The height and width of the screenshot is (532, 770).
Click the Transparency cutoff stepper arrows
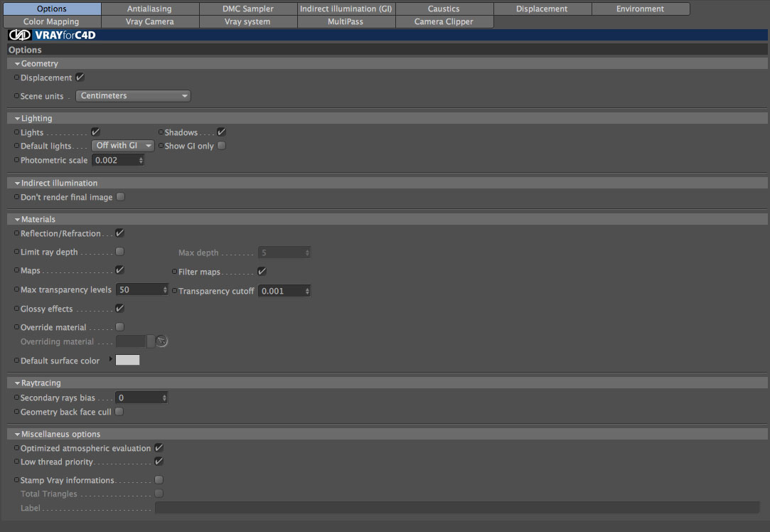tap(307, 291)
